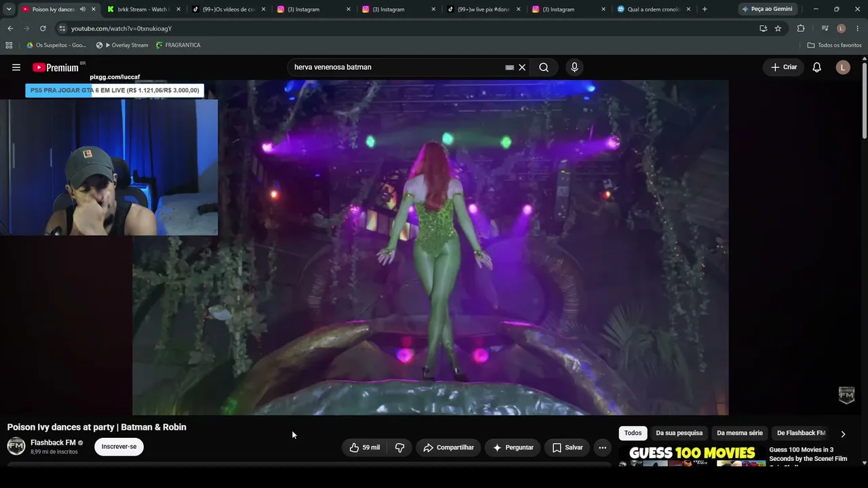Select the Todos filter chip
Image resolution: width=868 pixels, height=488 pixels.
[x=633, y=433]
